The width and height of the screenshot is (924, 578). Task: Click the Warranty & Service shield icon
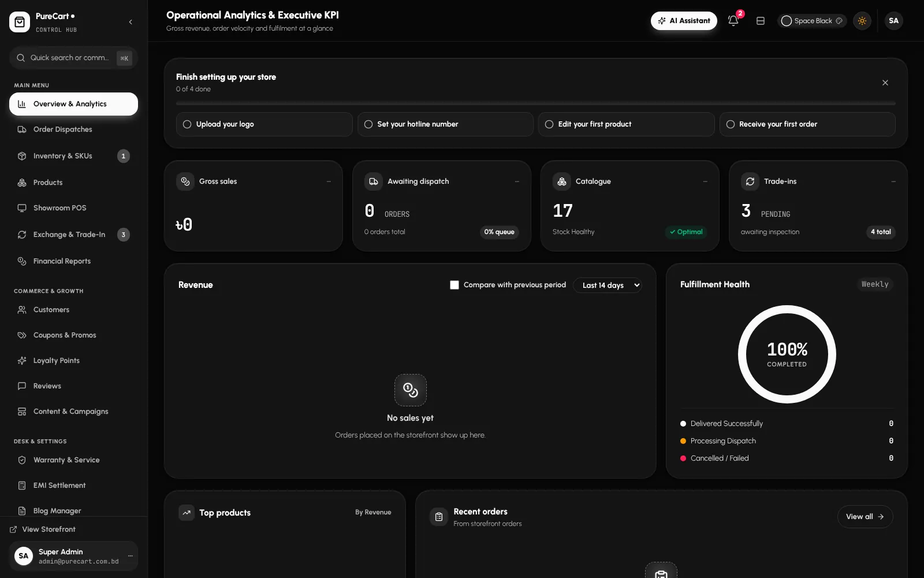22,460
